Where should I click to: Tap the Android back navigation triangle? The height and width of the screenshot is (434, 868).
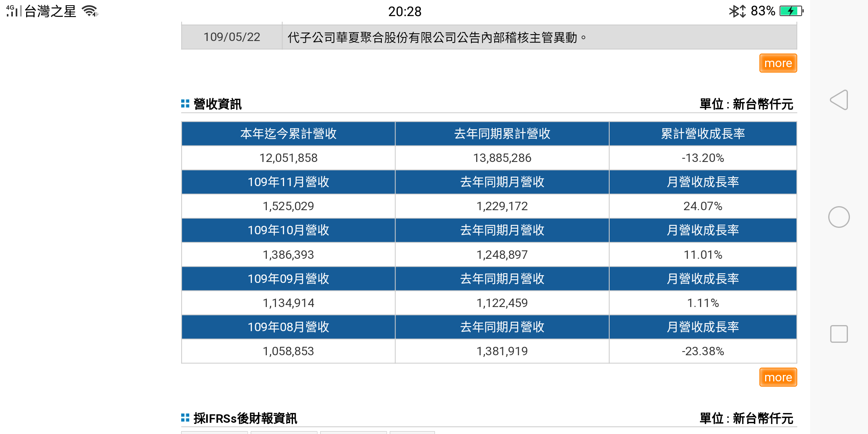839,100
